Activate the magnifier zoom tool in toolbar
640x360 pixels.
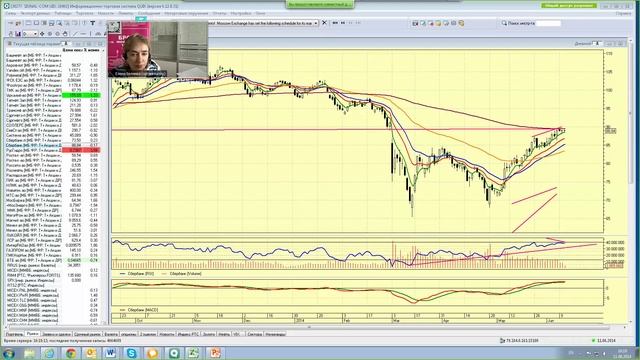point(60,23)
